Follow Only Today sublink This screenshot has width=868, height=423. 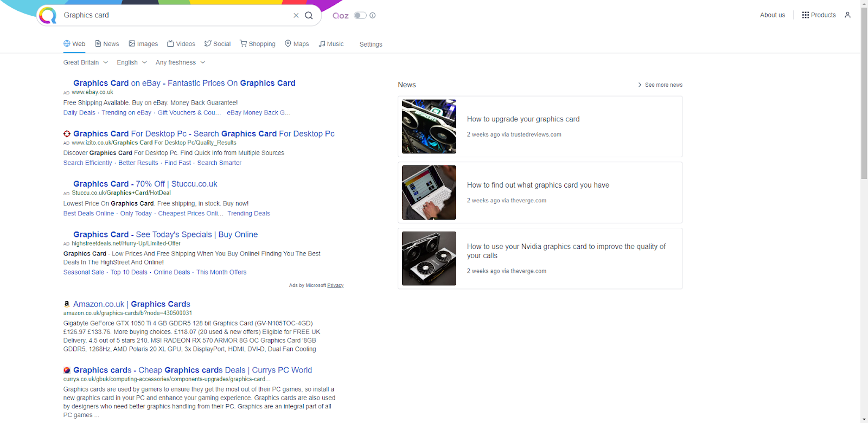[136, 214]
